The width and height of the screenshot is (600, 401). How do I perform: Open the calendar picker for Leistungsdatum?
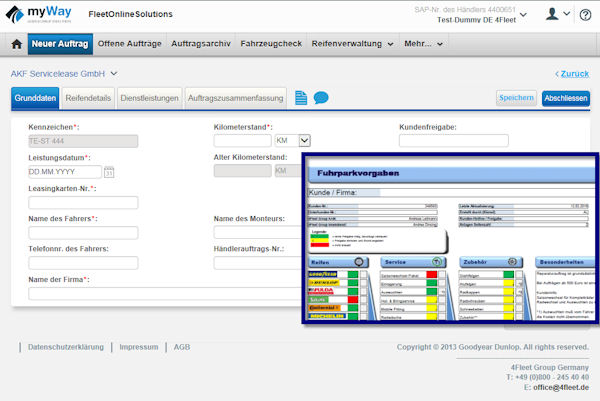point(109,172)
